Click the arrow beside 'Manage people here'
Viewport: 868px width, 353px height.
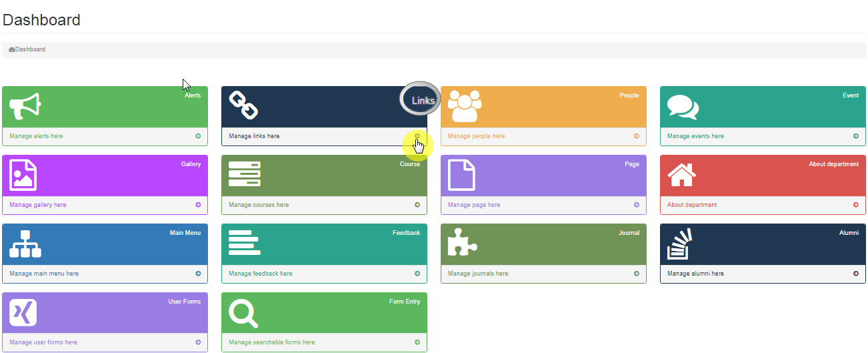click(637, 136)
